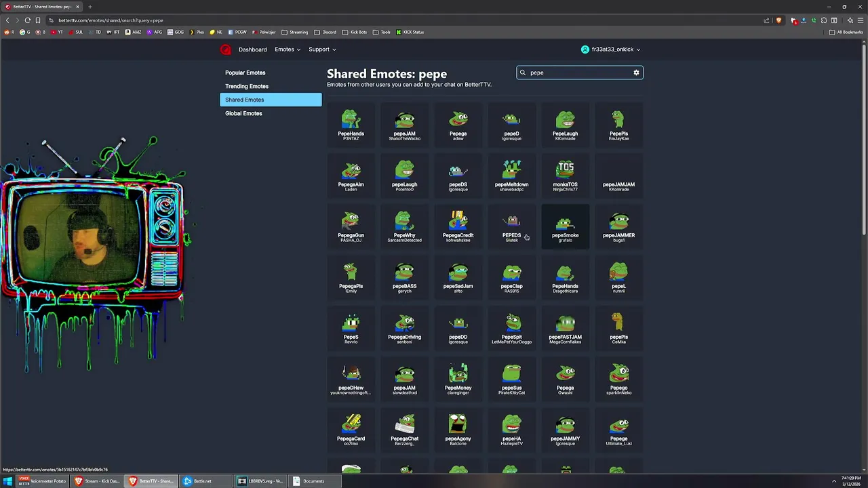The height and width of the screenshot is (488, 868).
Task: Open pepeSus emote by PirateKittyCat
Action: [511, 378]
